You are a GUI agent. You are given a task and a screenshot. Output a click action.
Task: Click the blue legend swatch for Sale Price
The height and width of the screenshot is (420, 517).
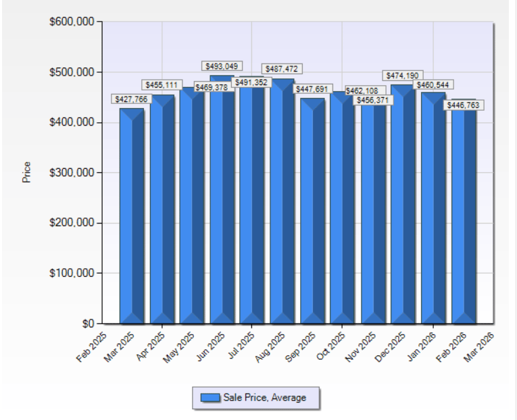pyautogui.click(x=211, y=398)
